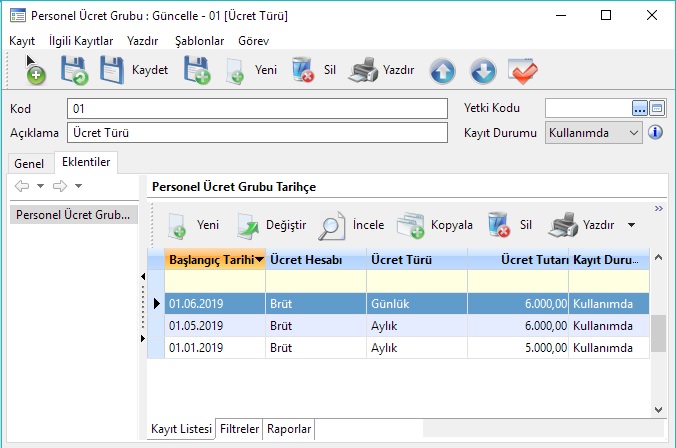
Task: Click the blue info icon beside Kayıt Durumu
Action: pyautogui.click(x=657, y=132)
